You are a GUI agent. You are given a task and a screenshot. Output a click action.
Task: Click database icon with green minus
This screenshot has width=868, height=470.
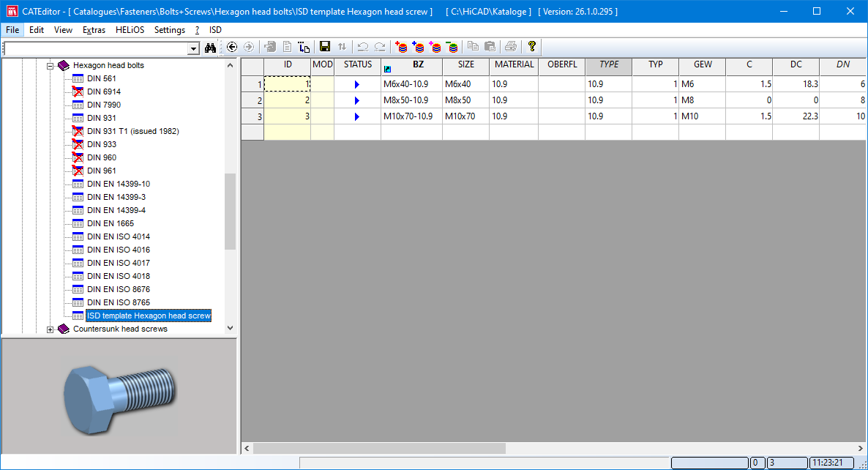453,47
